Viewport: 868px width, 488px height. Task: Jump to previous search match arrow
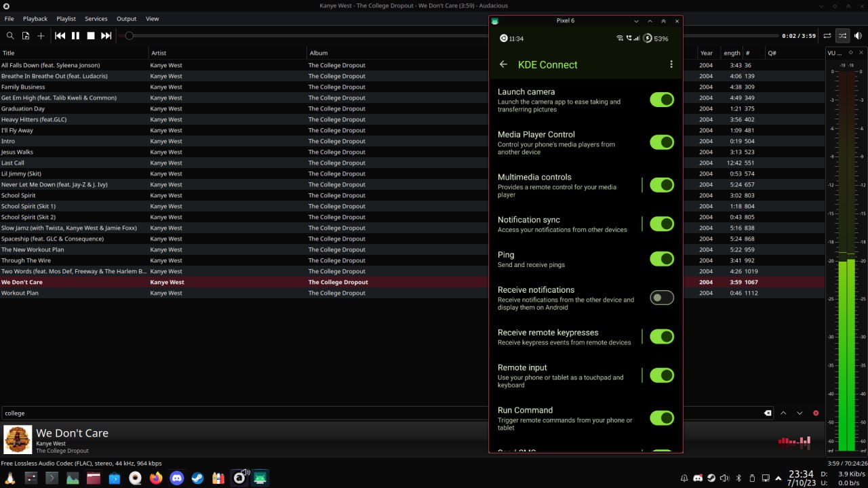(x=783, y=413)
